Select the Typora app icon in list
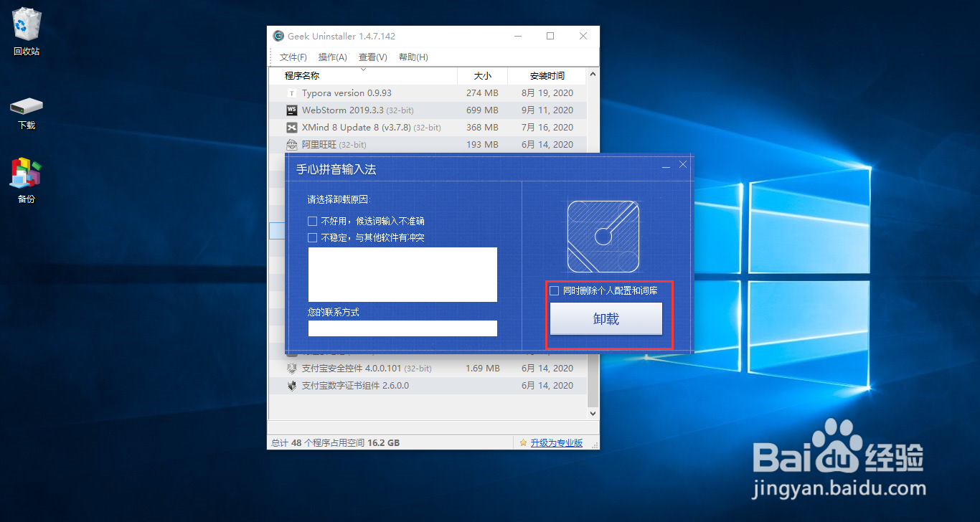 (291, 93)
